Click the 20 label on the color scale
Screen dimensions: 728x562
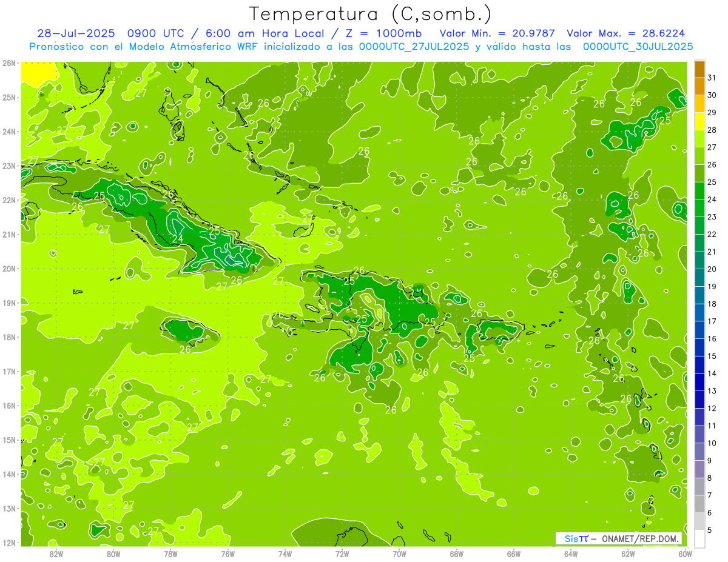[712, 269]
